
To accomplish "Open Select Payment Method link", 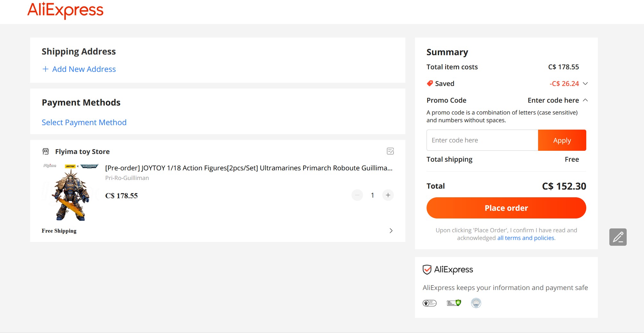I will point(84,122).
